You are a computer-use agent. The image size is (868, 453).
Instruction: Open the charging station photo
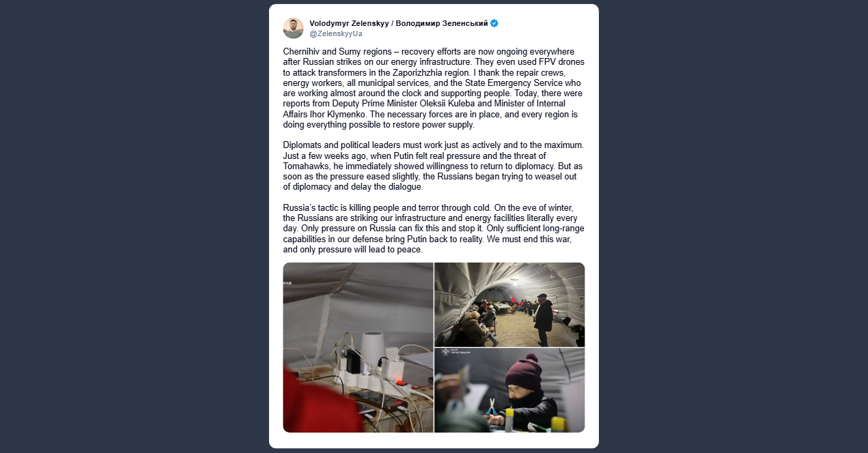[x=358, y=347]
